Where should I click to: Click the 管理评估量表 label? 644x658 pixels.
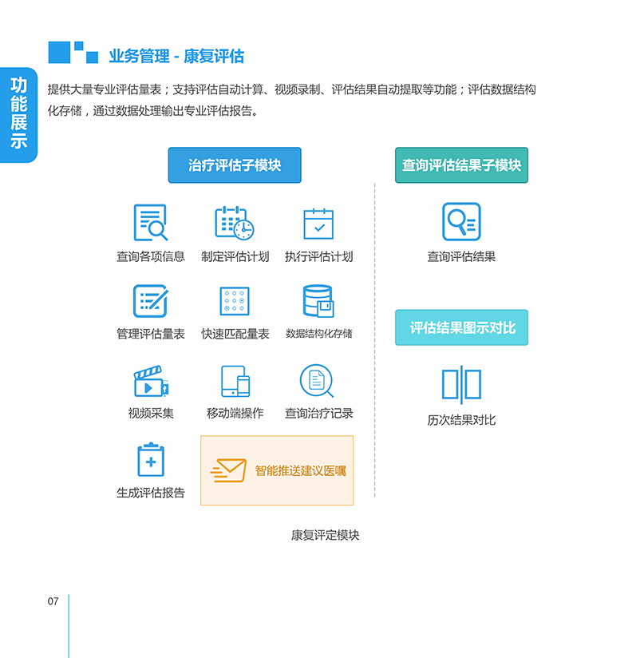click(x=151, y=334)
